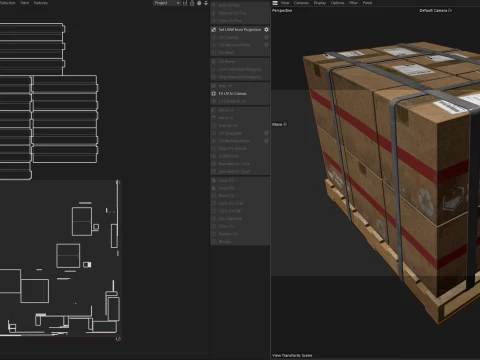The image size is (480, 360).
Task: Click the Cycle UV CCW button
Action: [x=240, y=203]
